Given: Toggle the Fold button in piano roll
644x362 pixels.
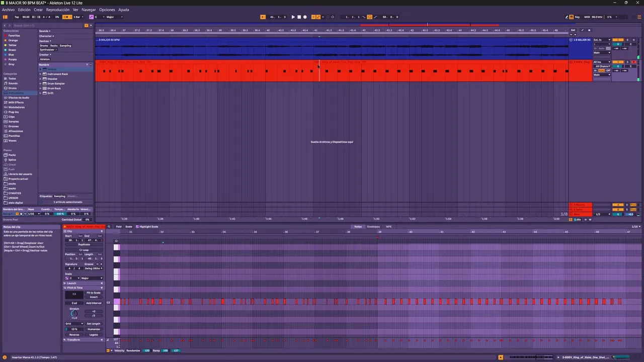Looking at the screenshot, I should pyautogui.click(x=119, y=227).
